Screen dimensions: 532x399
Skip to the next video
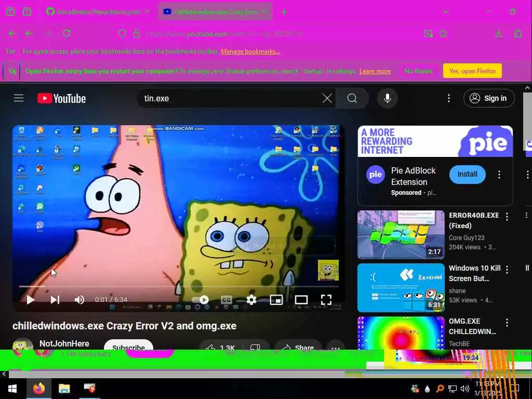(x=55, y=300)
